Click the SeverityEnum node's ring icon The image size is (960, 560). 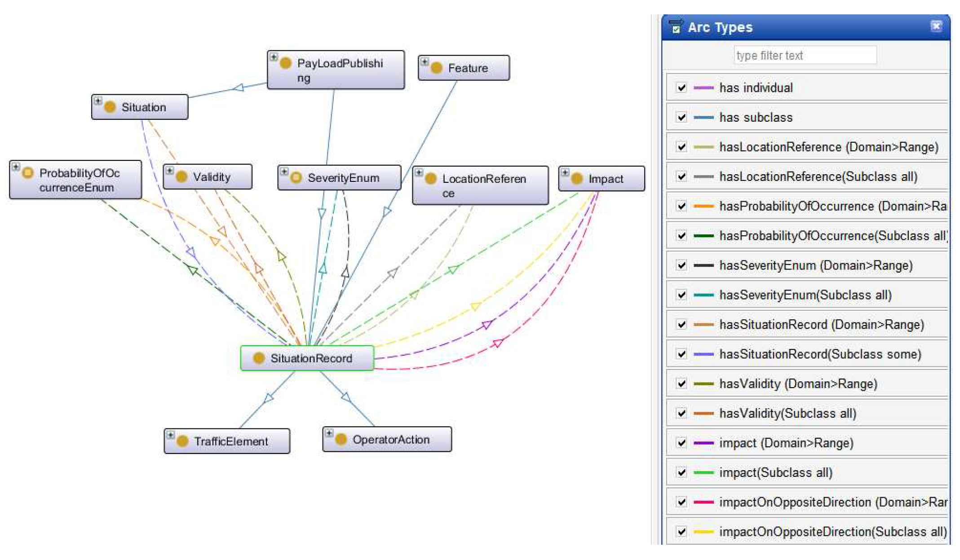[x=296, y=177]
